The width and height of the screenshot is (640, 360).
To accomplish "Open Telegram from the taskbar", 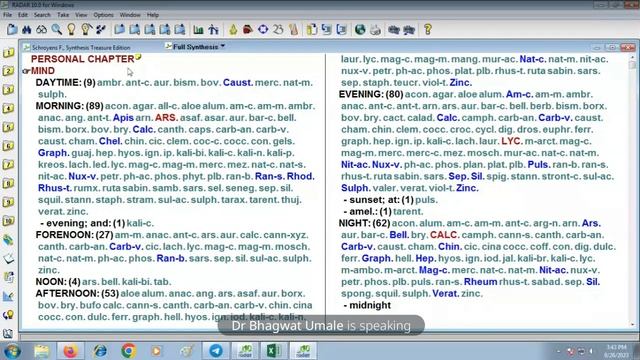I will [x=216, y=351].
